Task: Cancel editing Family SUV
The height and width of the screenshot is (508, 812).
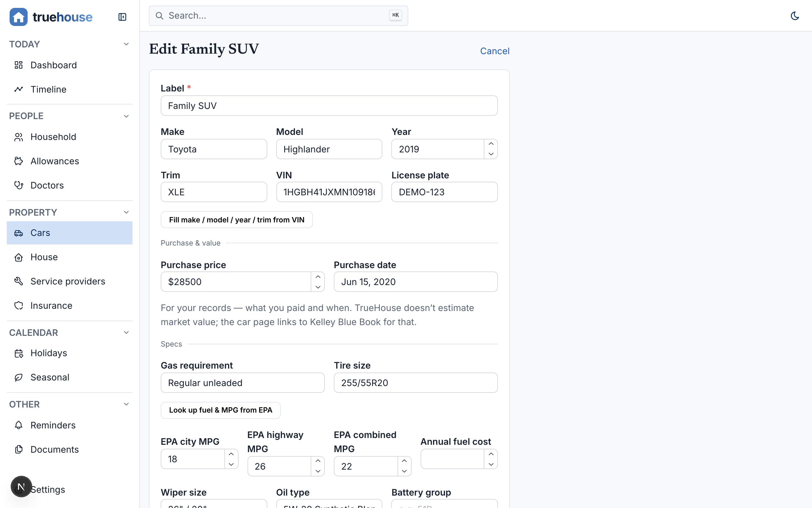Action: pyautogui.click(x=495, y=51)
